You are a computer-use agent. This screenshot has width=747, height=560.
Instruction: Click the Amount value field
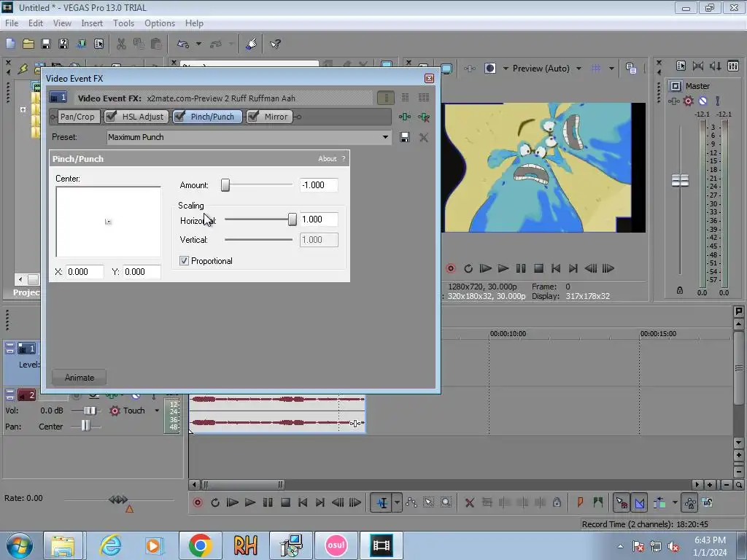(319, 184)
